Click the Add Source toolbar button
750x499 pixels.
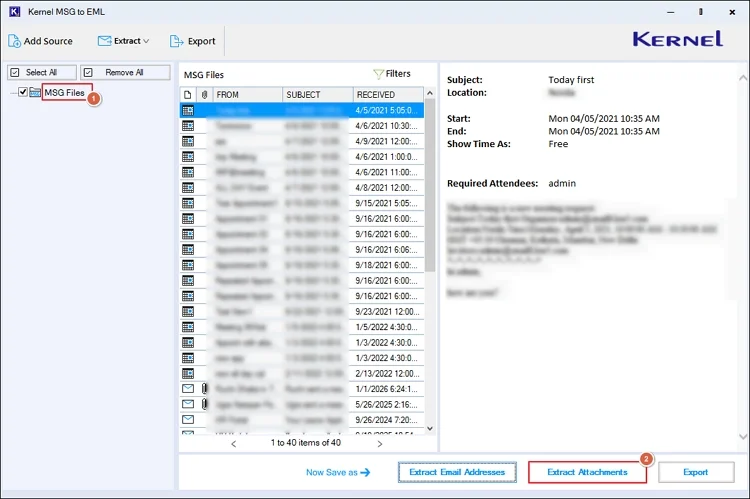(x=40, y=41)
